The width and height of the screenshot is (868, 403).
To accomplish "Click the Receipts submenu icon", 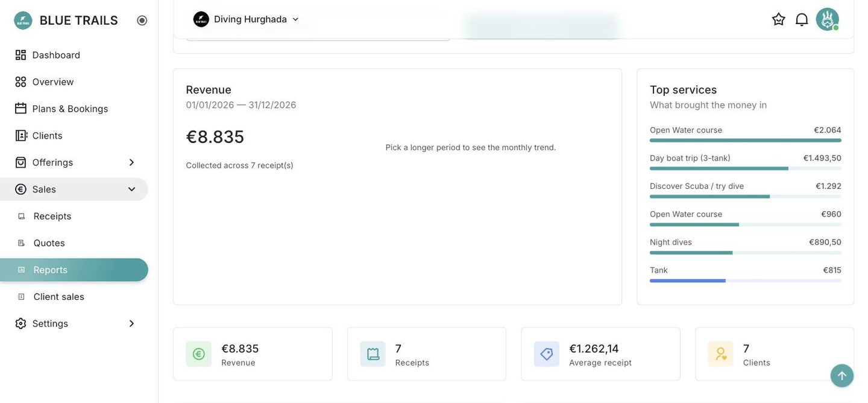I will [x=21, y=216].
